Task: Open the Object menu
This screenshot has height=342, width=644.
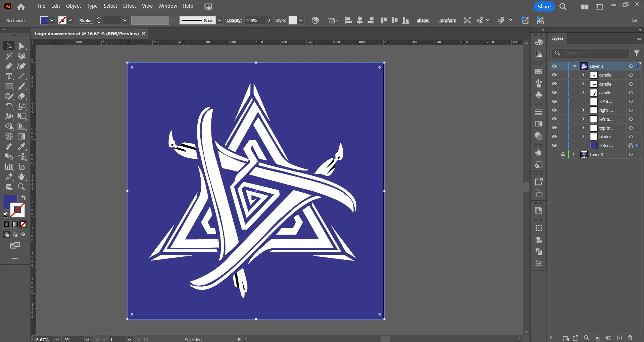Action: tap(73, 6)
